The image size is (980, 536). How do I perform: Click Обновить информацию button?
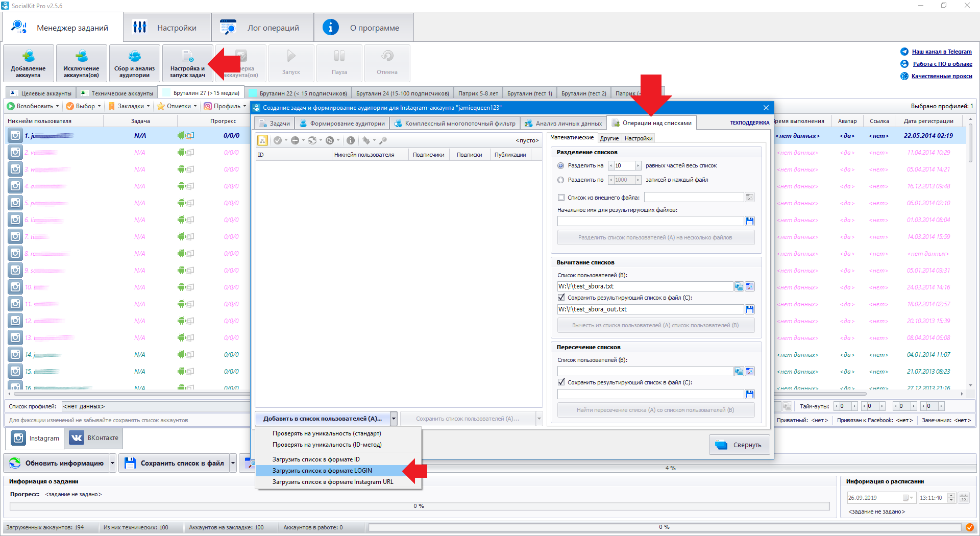[57, 464]
